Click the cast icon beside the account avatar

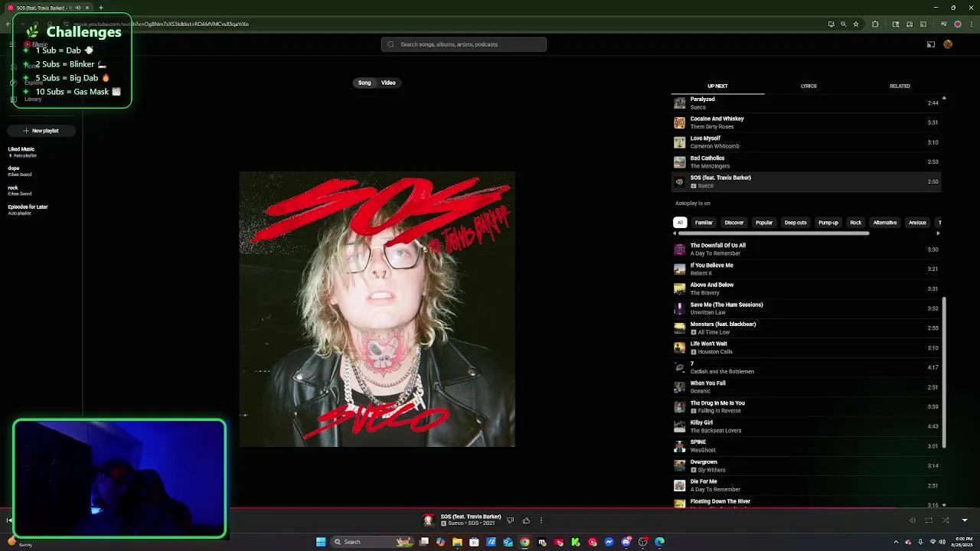point(931,44)
